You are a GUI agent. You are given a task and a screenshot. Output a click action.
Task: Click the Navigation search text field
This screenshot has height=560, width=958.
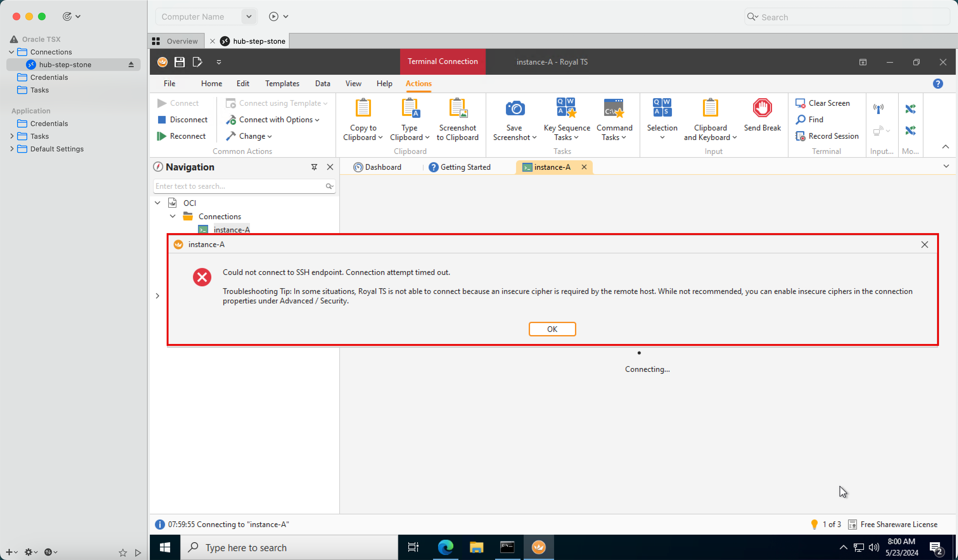pyautogui.click(x=239, y=186)
